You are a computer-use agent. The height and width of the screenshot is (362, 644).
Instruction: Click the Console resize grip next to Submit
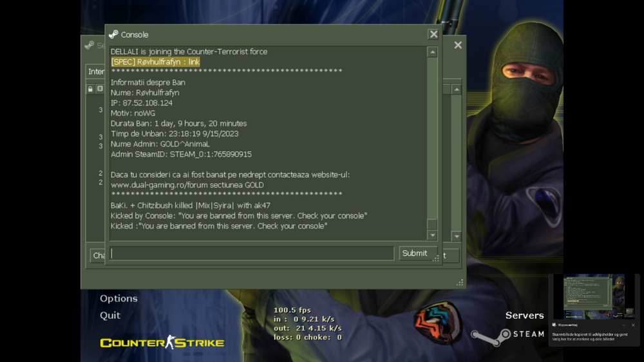coord(435,258)
